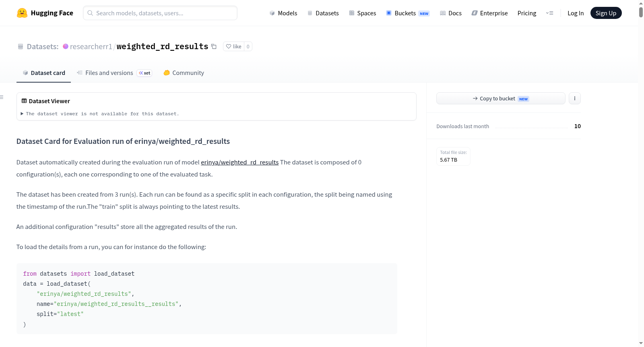Follow the erinya/weighted_rd_results model link
The height and width of the screenshot is (347, 644).
(x=240, y=162)
